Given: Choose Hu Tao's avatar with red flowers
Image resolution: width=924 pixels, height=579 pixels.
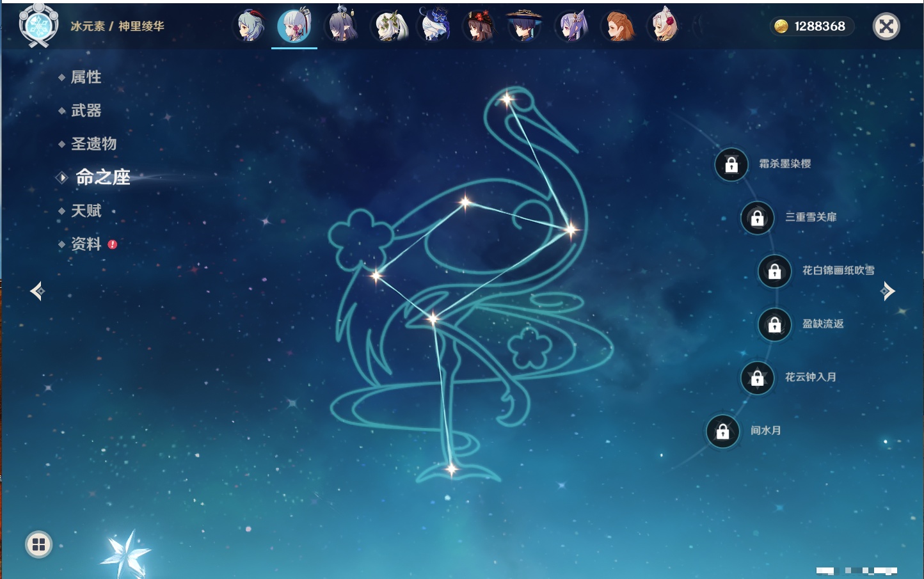Looking at the screenshot, I should click(x=479, y=26).
